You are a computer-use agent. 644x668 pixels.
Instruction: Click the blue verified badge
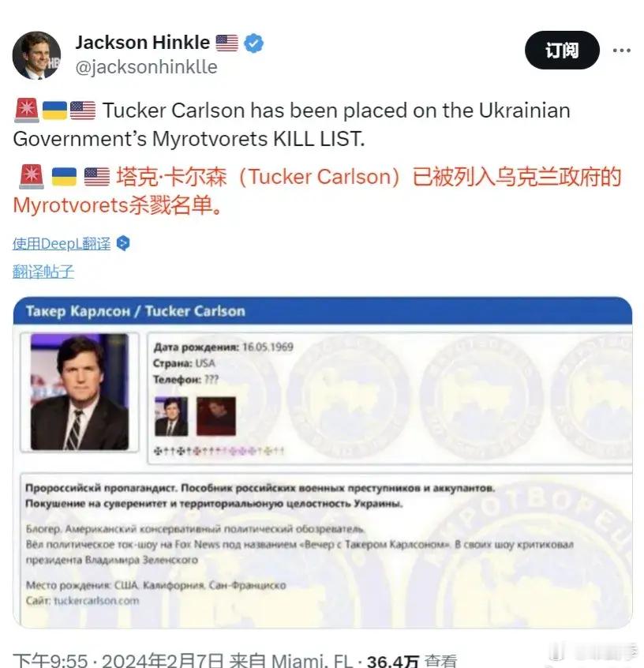coord(254,43)
